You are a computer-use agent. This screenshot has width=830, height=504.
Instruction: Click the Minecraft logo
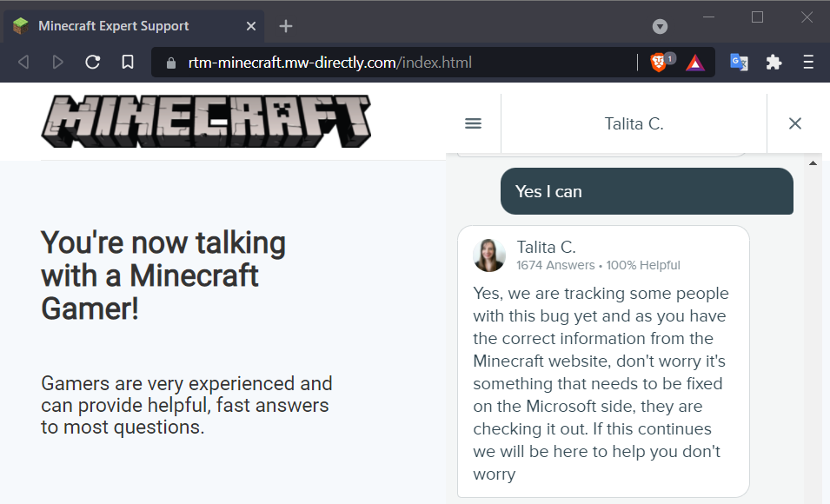[x=206, y=122]
